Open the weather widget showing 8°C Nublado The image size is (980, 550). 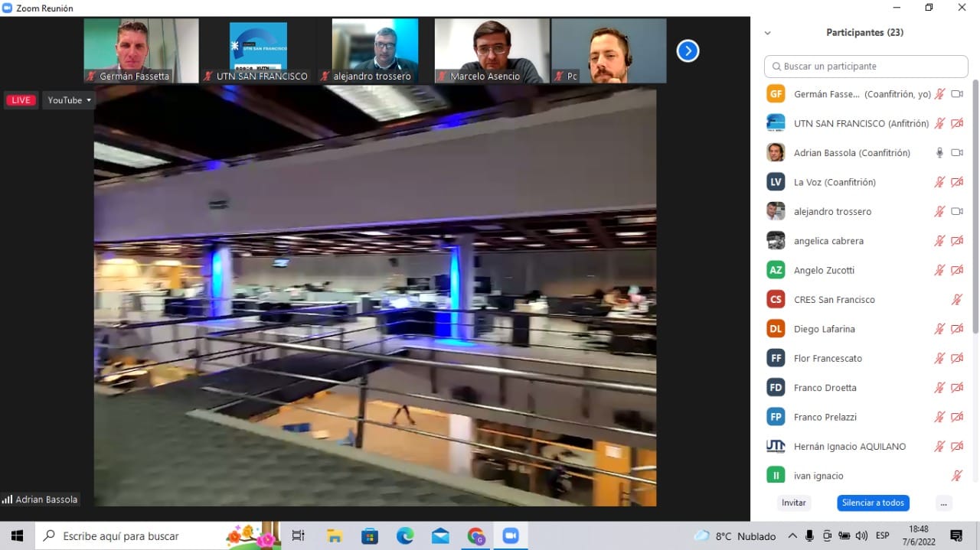tap(735, 535)
